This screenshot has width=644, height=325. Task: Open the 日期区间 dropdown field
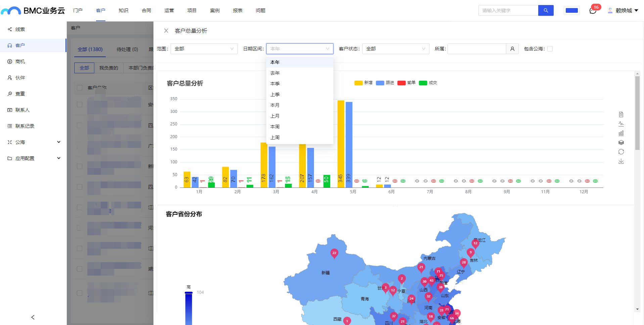tap(300, 49)
